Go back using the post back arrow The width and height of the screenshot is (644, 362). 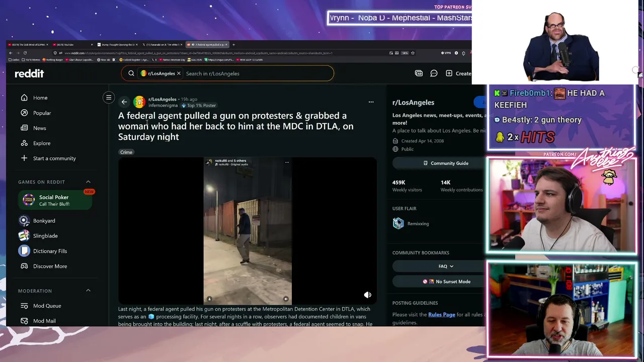tap(124, 102)
